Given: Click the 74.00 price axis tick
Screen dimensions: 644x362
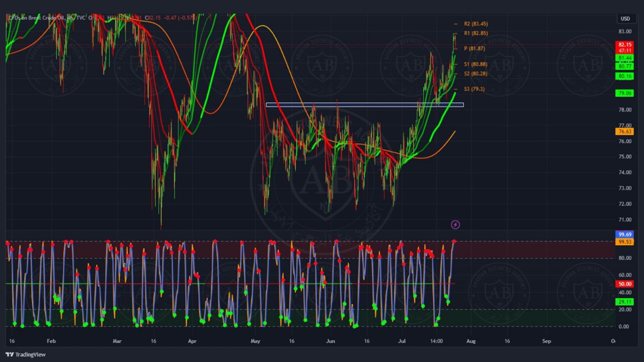Looking at the screenshot, I should coord(625,172).
